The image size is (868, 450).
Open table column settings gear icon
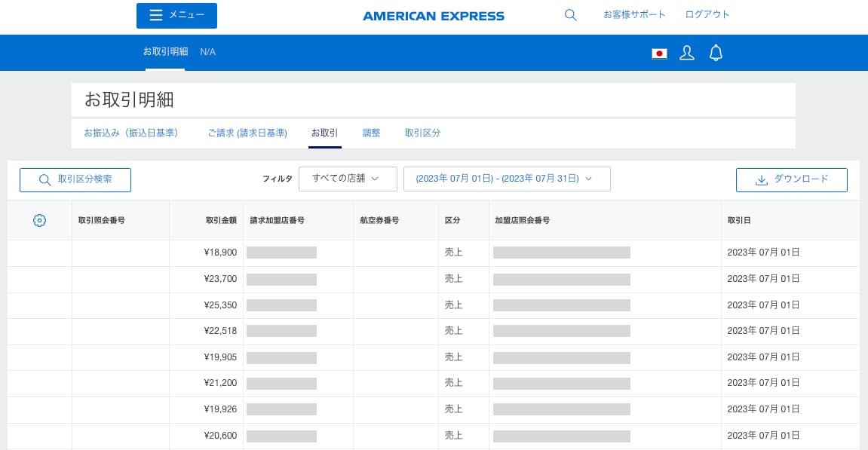coord(40,220)
